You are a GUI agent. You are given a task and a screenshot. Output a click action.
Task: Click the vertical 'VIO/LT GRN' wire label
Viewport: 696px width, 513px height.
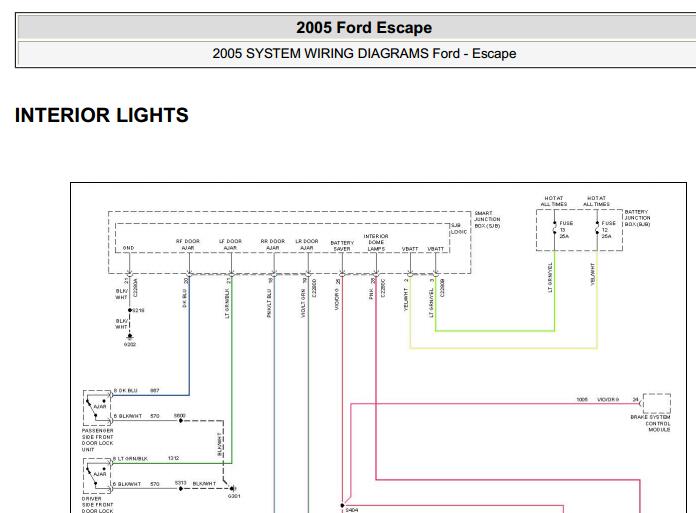tap(303, 303)
